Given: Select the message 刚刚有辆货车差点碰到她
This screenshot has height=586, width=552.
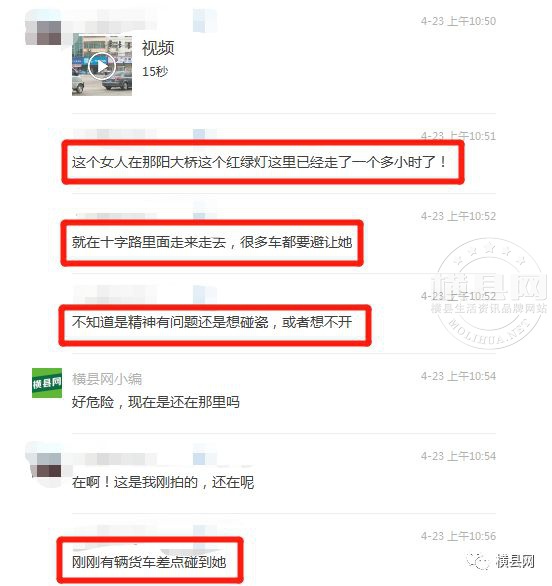Looking at the screenshot, I should coord(149,562).
